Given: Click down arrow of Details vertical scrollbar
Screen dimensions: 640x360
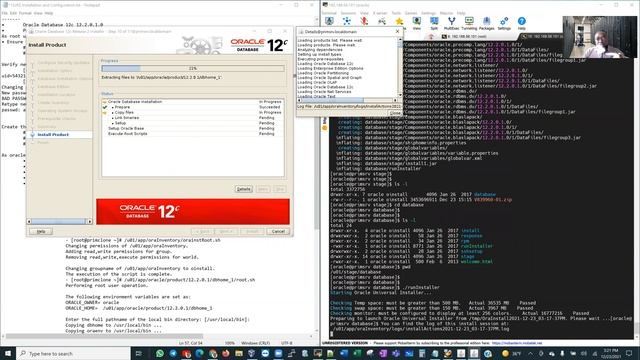Looking at the screenshot, I should [x=400, y=95].
